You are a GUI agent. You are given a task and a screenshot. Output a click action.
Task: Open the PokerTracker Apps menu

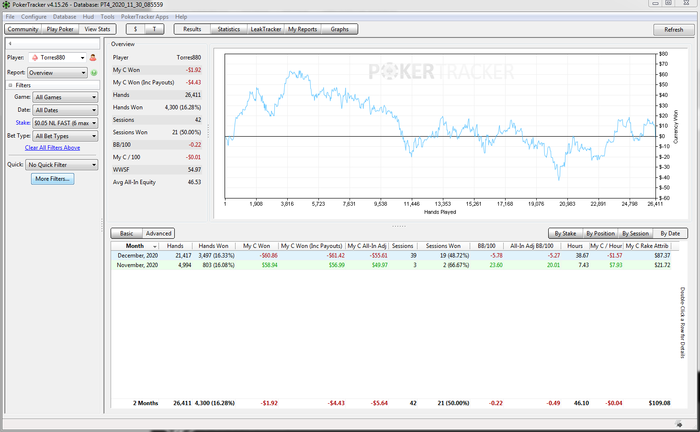145,17
